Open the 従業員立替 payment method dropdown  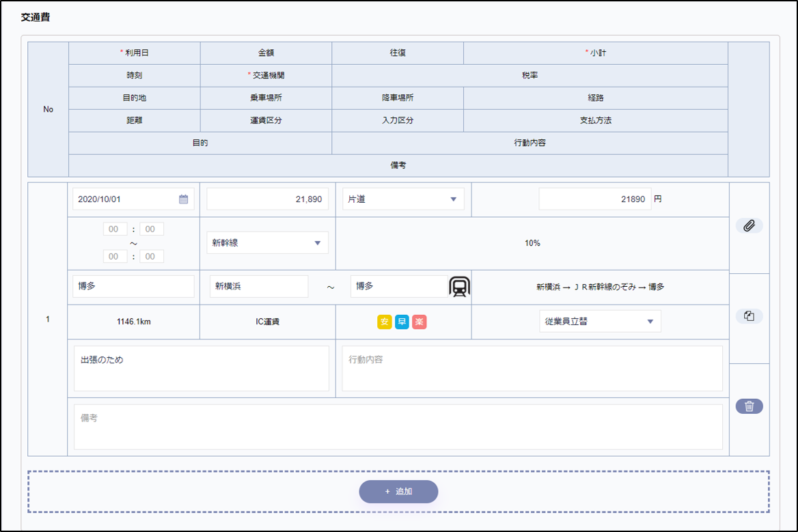point(599,322)
